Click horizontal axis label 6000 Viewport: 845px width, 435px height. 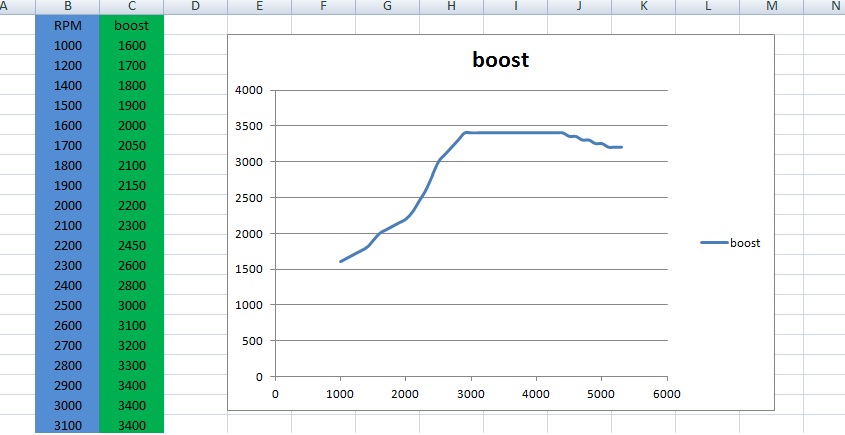667,394
